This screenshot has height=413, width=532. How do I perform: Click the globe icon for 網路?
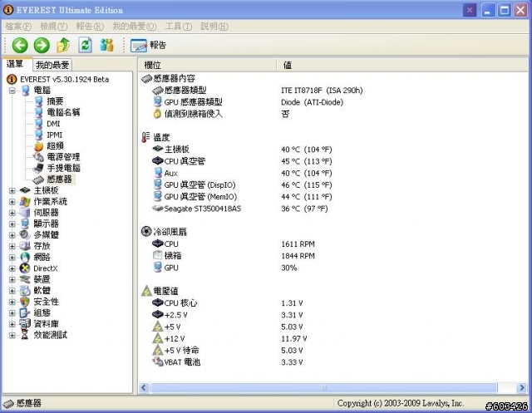pyautogui.click(x=25, y=258)
